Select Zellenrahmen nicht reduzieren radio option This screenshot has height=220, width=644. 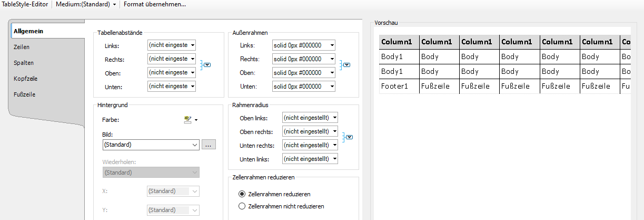242,206
